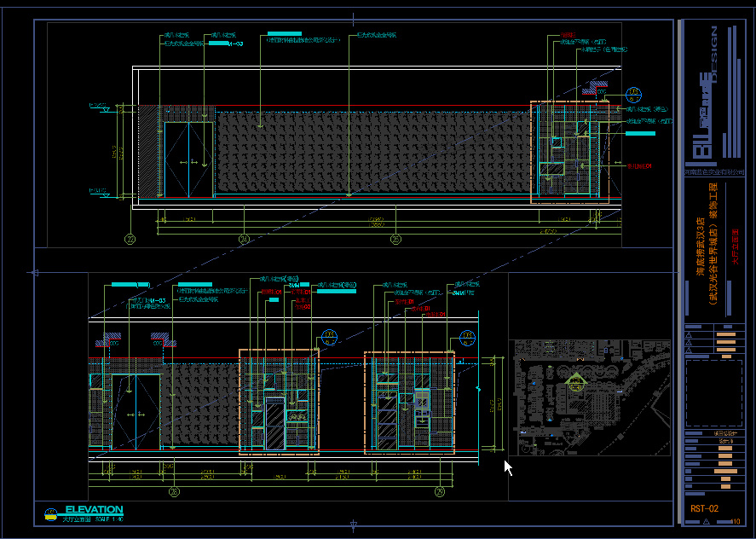Click the ELEVATION drawing title label
The height and width of the screenshot is (539, 756).
click(94, 509)
